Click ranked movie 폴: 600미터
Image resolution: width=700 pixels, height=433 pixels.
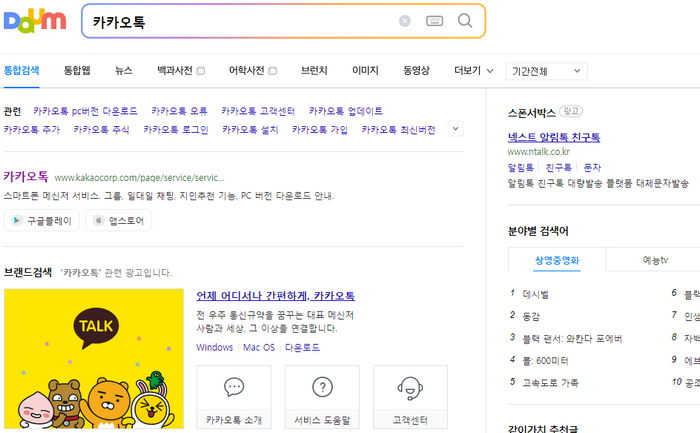click(546, 361)
